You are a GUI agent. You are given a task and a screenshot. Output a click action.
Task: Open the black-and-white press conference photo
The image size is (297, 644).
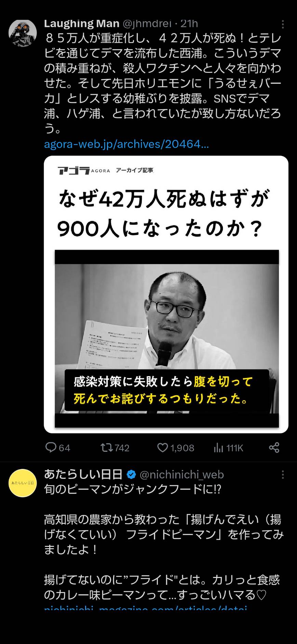[x=167, y=339]
